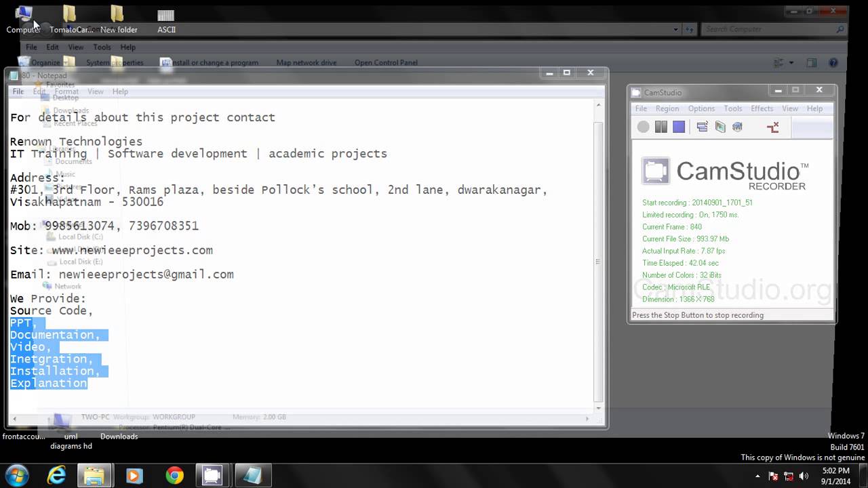Select the New folder desktop icon
The image size is (868, 488).
pos(119,19)
